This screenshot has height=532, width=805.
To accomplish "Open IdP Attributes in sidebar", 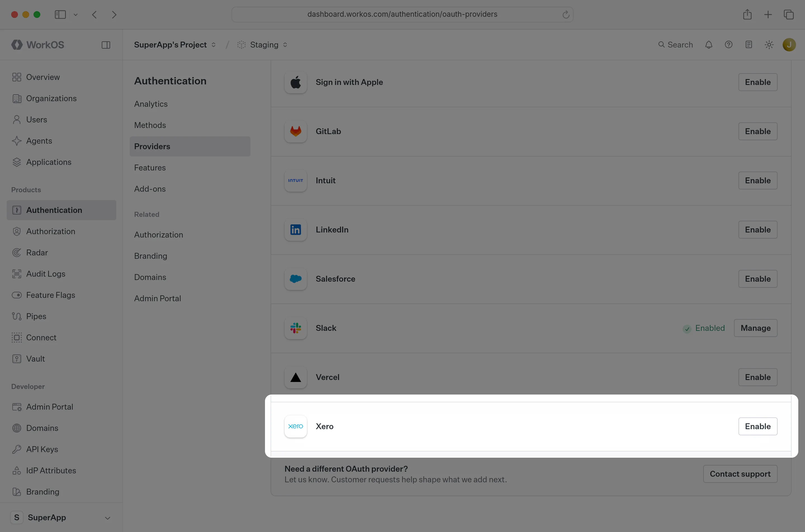I will point(61,471).
